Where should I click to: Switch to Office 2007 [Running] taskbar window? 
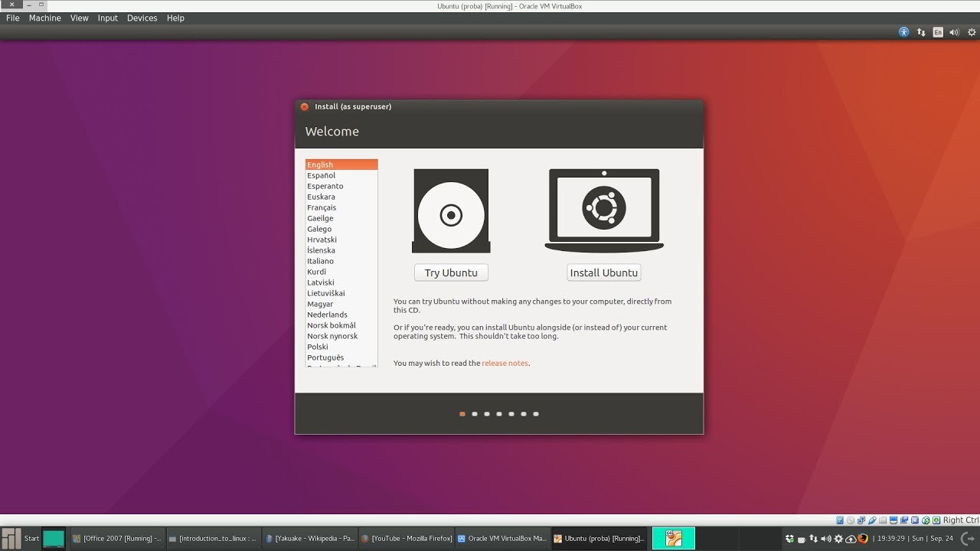pos(116,539)
